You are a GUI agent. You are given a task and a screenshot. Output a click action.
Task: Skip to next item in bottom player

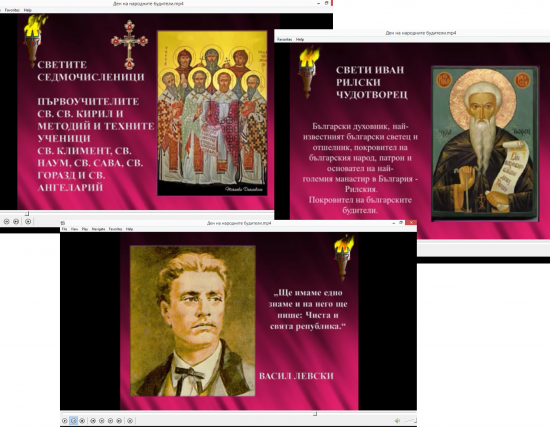(x=119, y=421)
